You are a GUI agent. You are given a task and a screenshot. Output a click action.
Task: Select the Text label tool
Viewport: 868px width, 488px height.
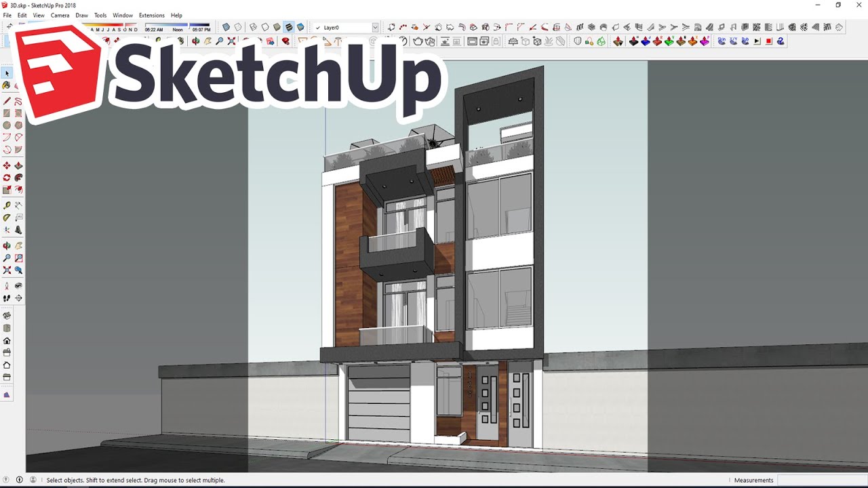click(x=18, y=217)
